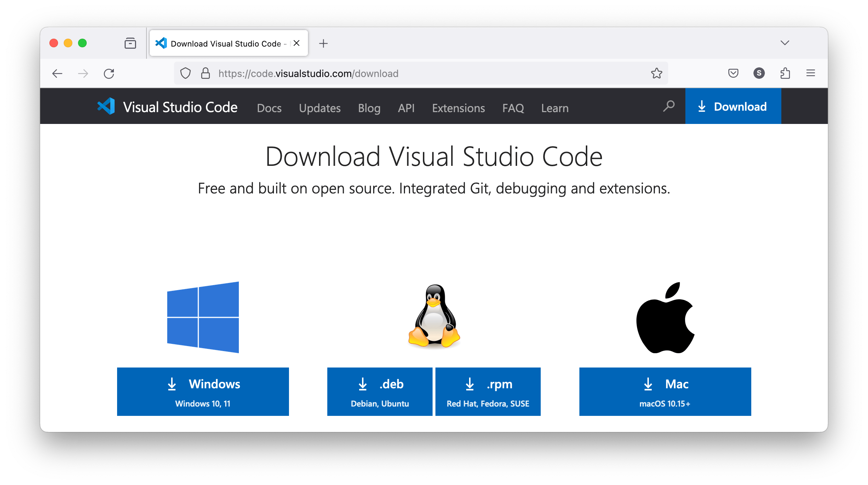Go to the Extensions navigation link
Viewport: 868px width, 485px height.
[458, 108]
